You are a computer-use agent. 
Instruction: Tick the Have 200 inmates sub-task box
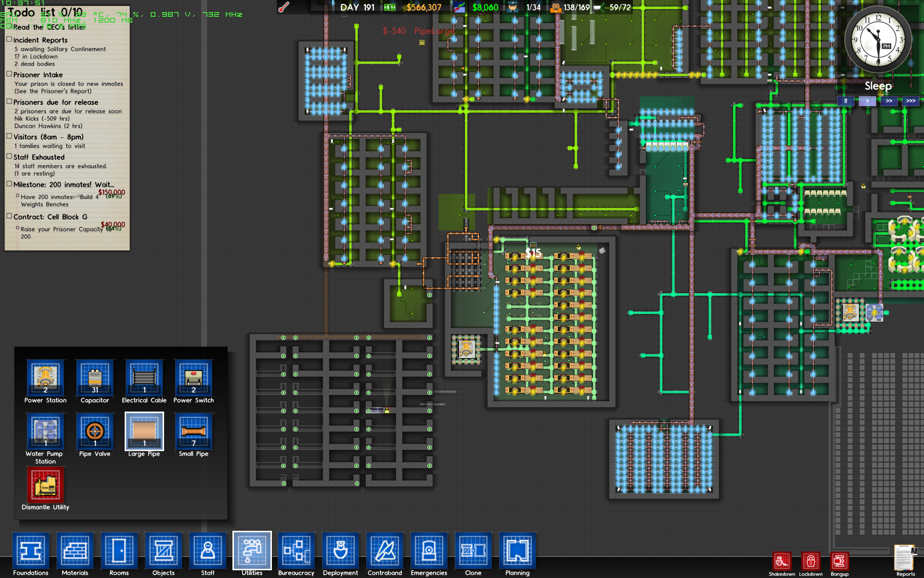tap(18, 196)
